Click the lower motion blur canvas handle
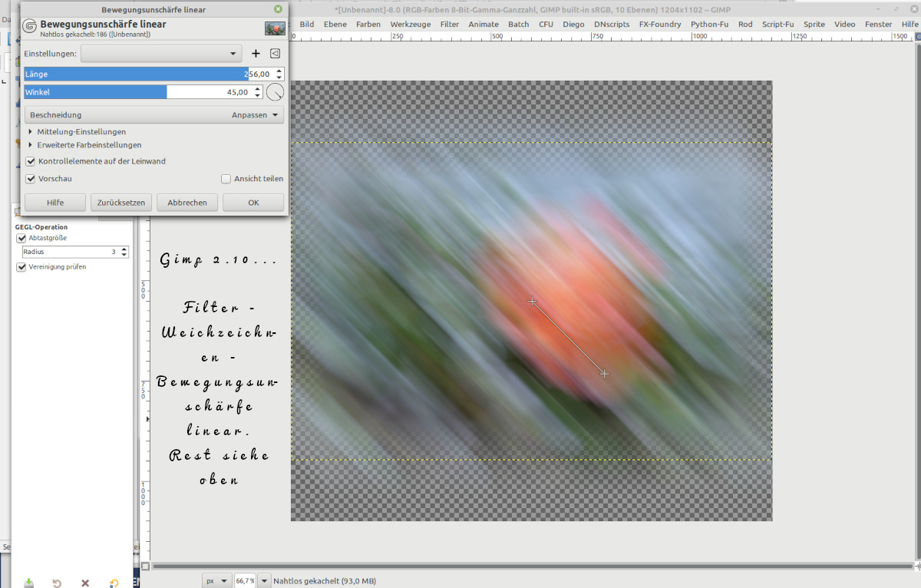Viewport: 921px width, 588px height. (605, 374)
